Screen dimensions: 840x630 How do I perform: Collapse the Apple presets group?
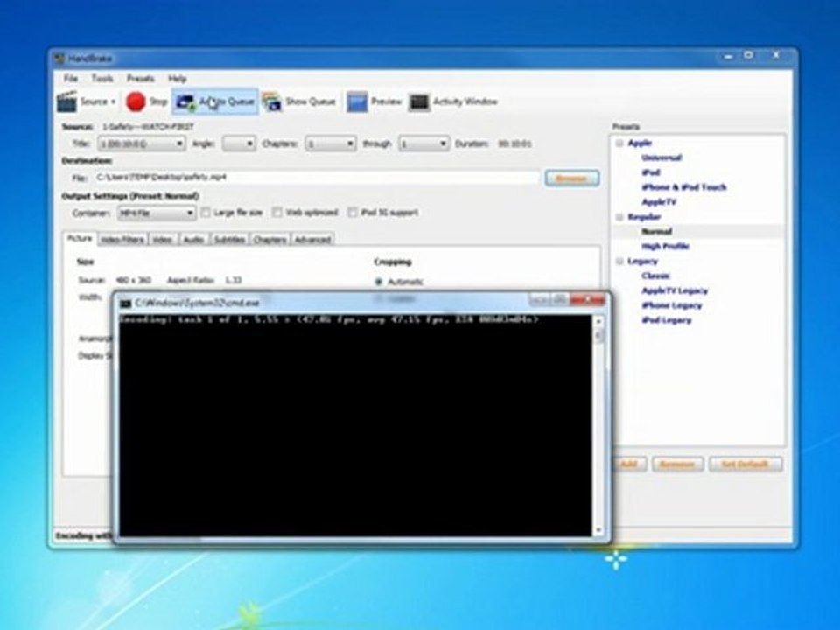tap(619, 143)
